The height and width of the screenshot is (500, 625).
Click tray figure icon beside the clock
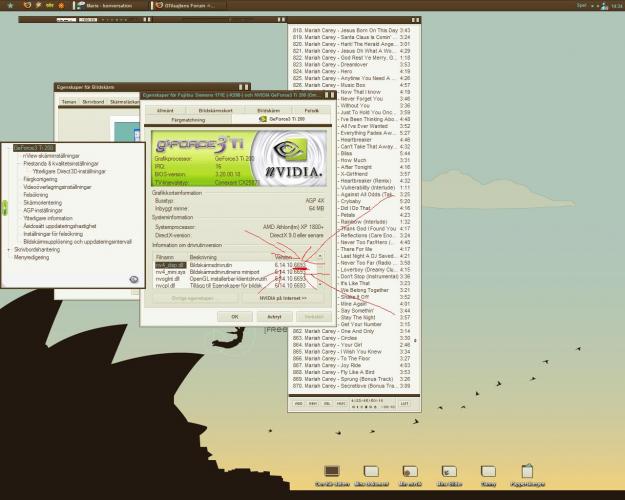point(605,6)
